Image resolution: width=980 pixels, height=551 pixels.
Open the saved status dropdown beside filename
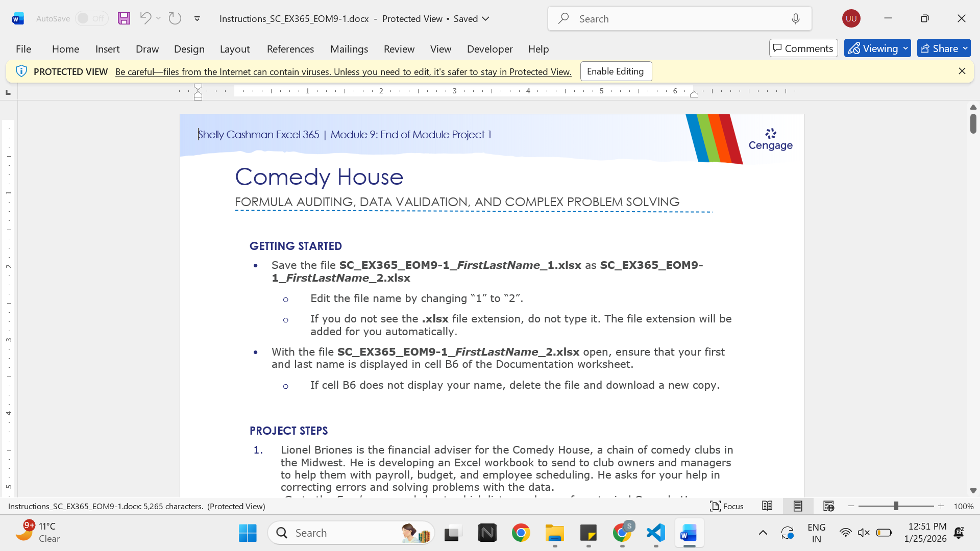(x=485, y=19)
